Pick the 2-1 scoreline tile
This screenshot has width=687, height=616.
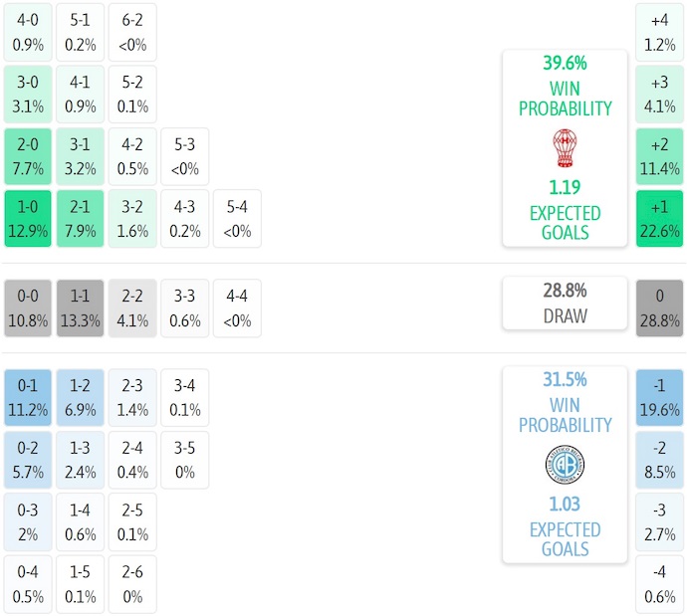point(81,219)
